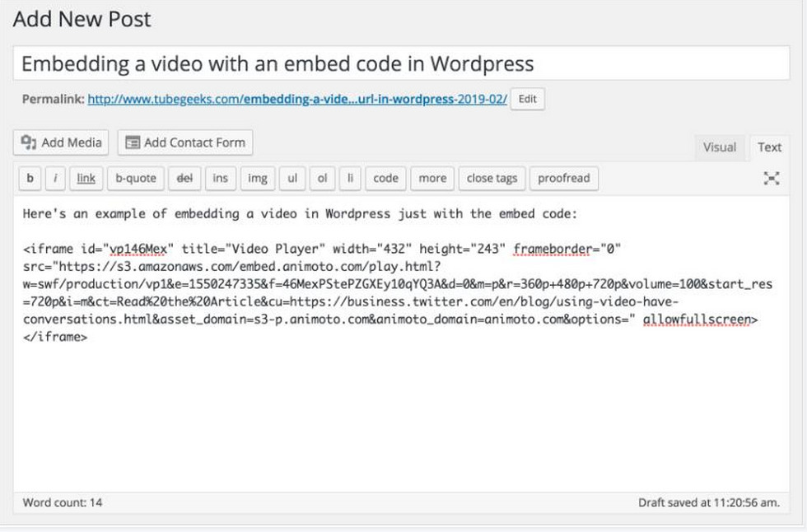Click the 'Add New Post' heading
This screenshot has width=807, height=532.
pos(82,19)
